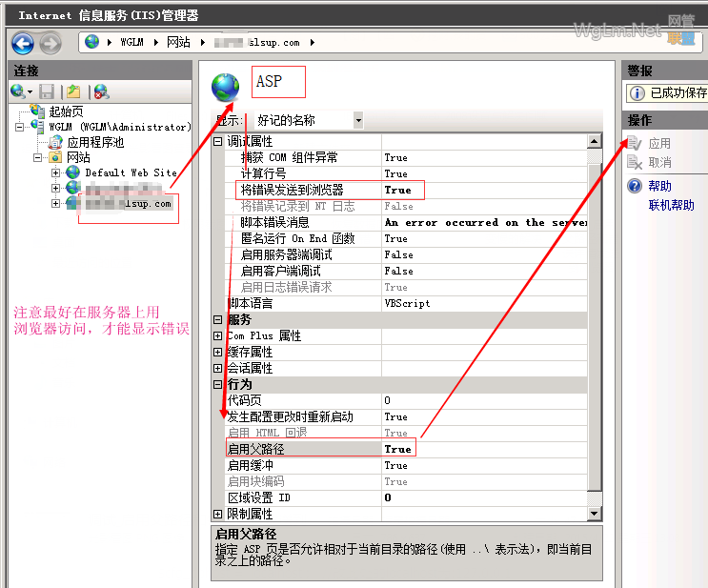This screenshot has height=588, width=708.
Task: Click the connect globe icon in Connections toolbar
Action: (x=18, y=91)
